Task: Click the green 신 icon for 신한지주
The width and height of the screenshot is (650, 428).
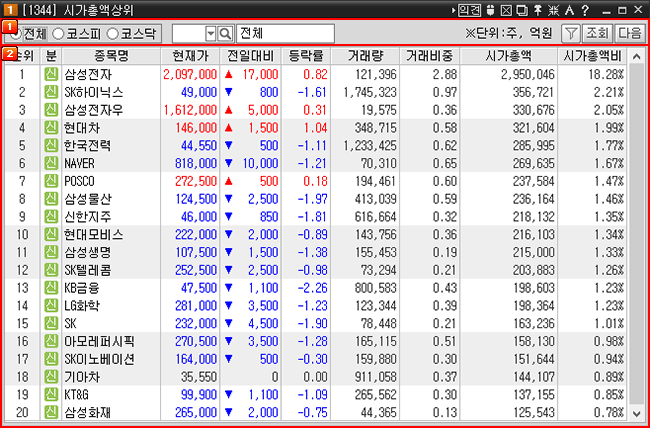Action: tap(51, 216)
